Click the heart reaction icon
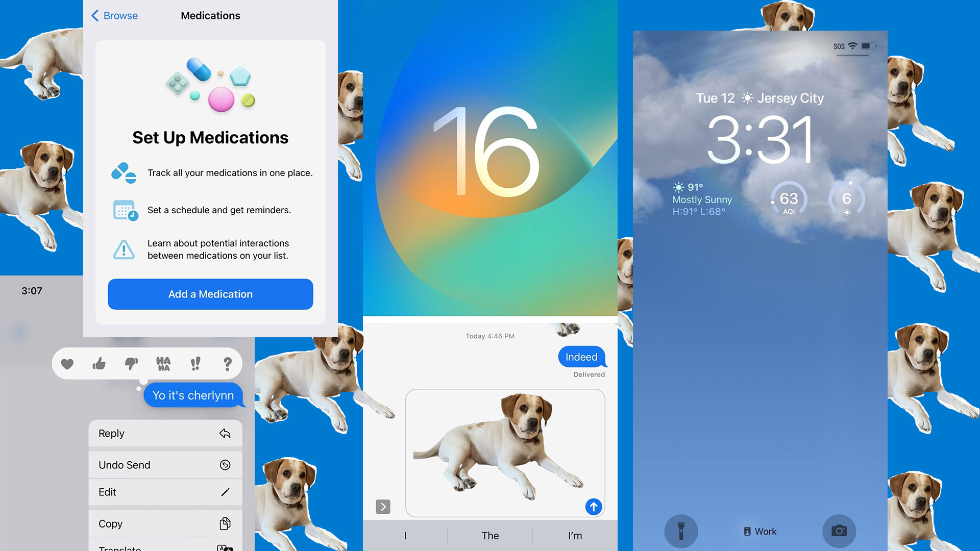Screen dimensions: 980x551 67,364
